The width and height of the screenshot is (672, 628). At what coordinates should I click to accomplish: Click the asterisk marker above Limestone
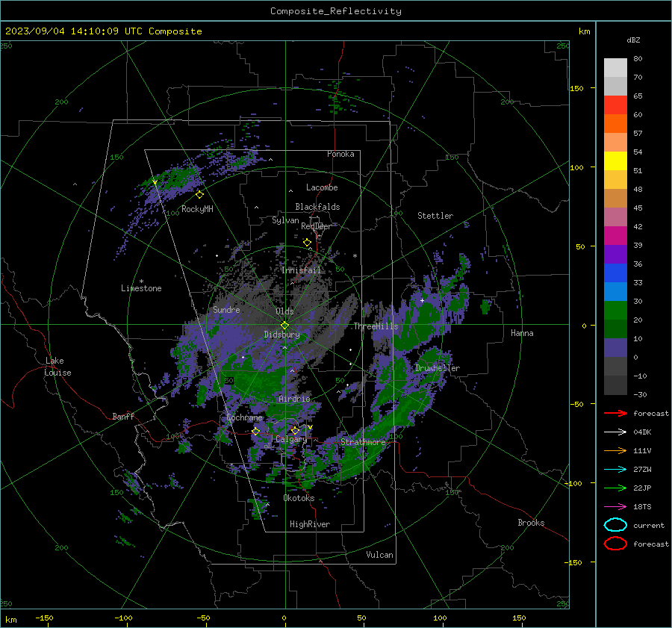point(141,282)
